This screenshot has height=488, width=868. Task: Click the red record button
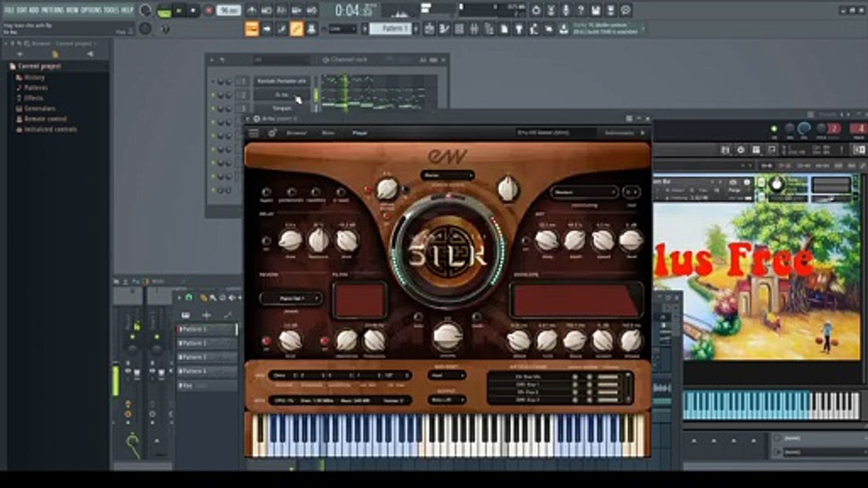(x=209, y=10)
